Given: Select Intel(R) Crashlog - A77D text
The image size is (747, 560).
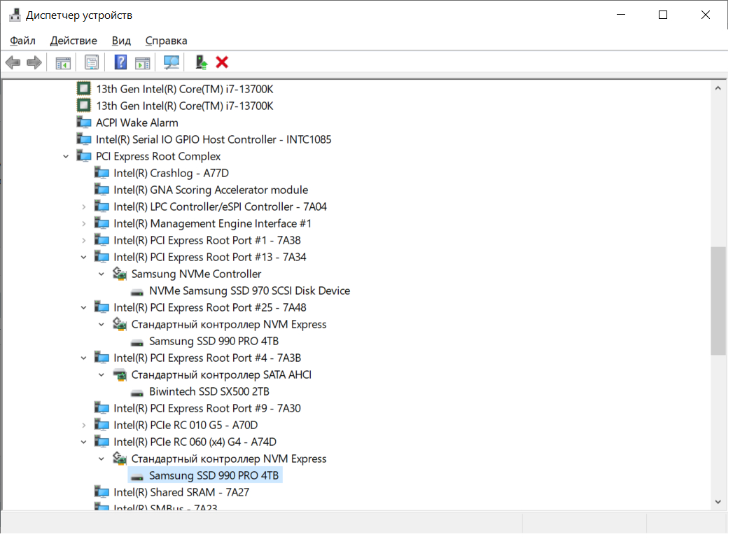Looking at the screenshot, I should click(x=171, y=174).
